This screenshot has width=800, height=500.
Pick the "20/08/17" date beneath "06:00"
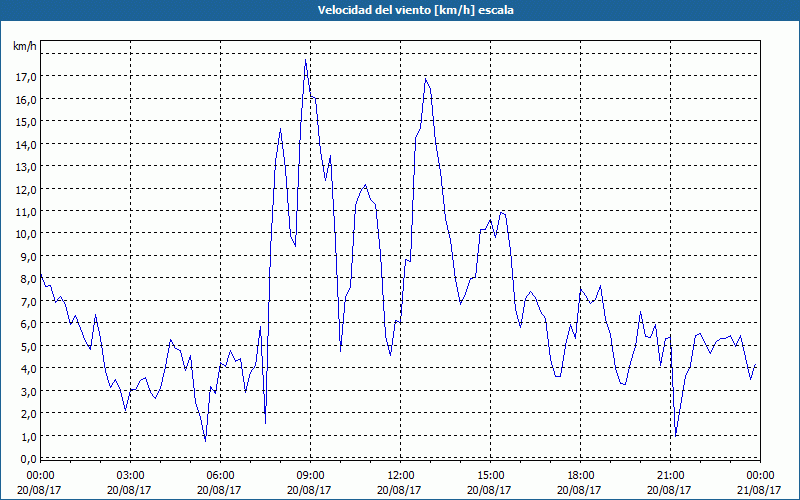(x=220, y=490)
